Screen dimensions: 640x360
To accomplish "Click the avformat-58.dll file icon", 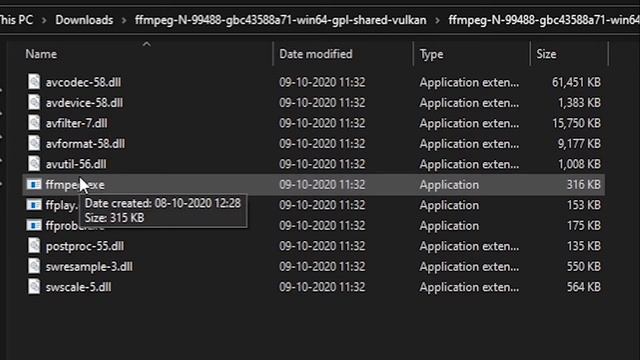I will coord(34,143).
